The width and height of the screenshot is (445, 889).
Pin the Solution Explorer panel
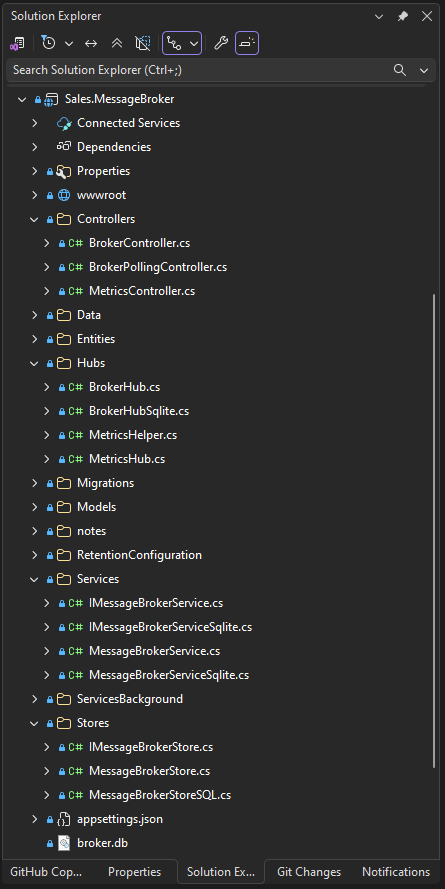tap(402, 16)
